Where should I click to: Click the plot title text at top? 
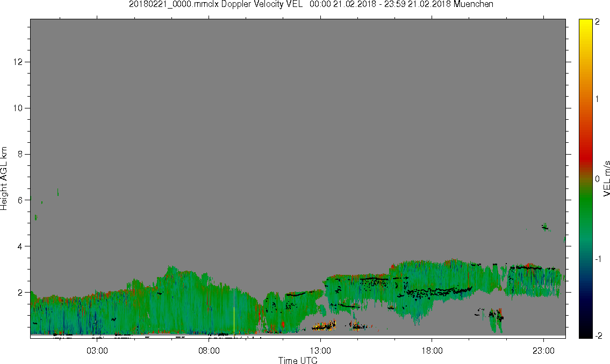coord(311,4)
